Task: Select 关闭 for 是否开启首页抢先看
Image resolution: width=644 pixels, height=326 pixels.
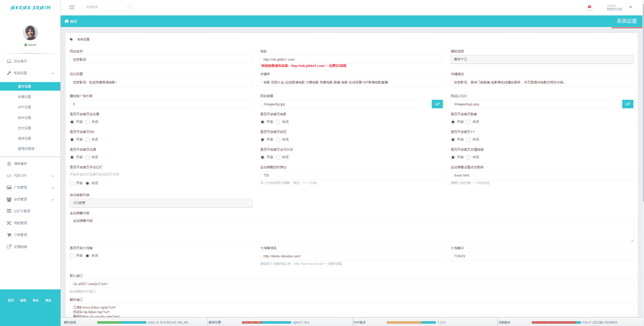Action: (87, 122)
